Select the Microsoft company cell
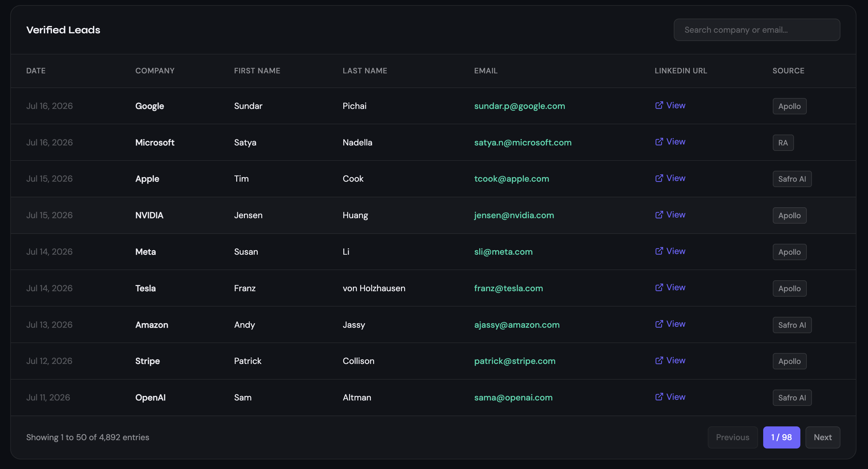This screenshot has height=469, width=868. point(155,143)
